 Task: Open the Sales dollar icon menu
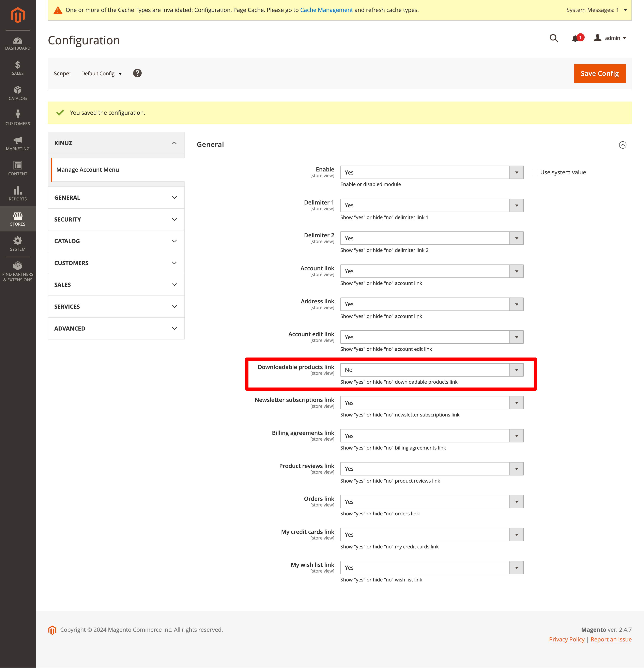tap(18, 68)
